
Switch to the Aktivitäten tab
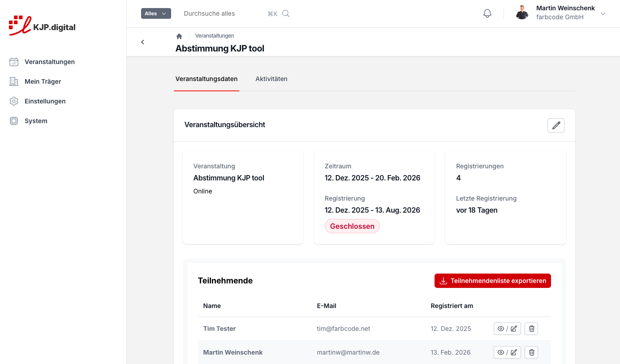[x=271, y=79]
